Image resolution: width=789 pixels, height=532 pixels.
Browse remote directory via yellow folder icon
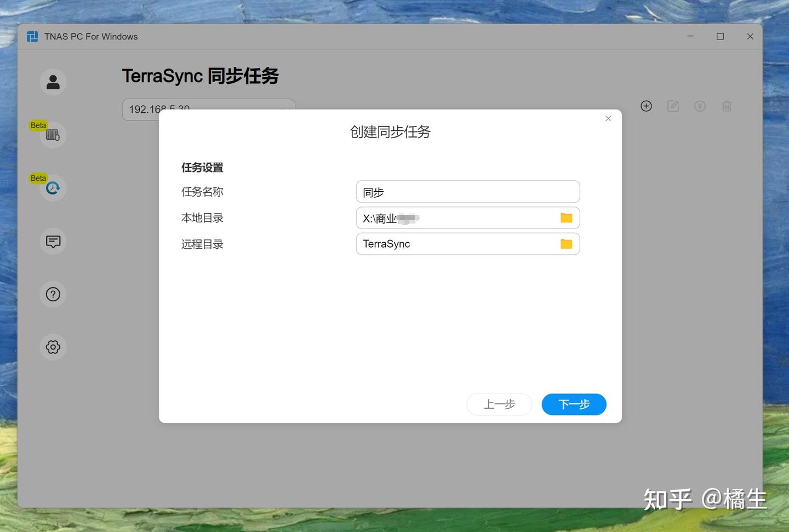pyautogui.click(x=566, y=244)
